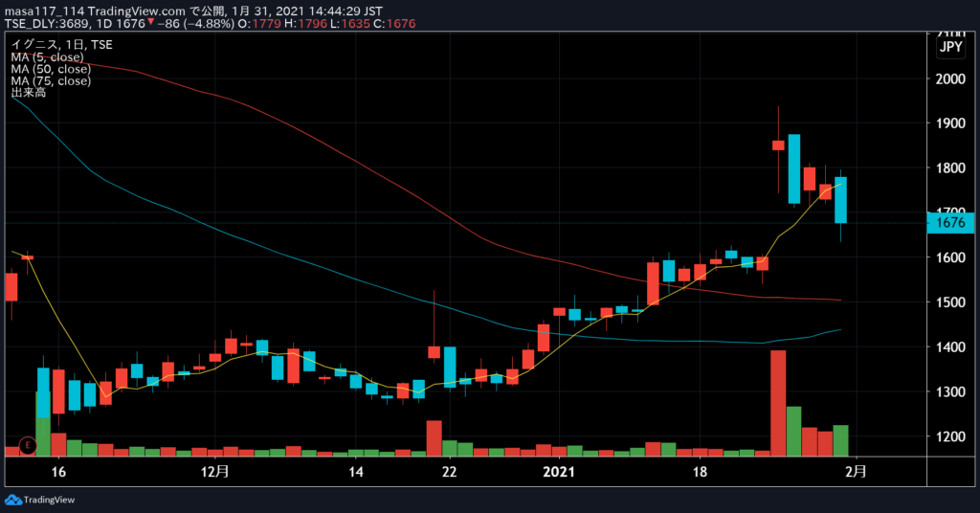Screen dimensions: 980x513
Task: Click the 12月 date axis label
Action: pos(215,472)
